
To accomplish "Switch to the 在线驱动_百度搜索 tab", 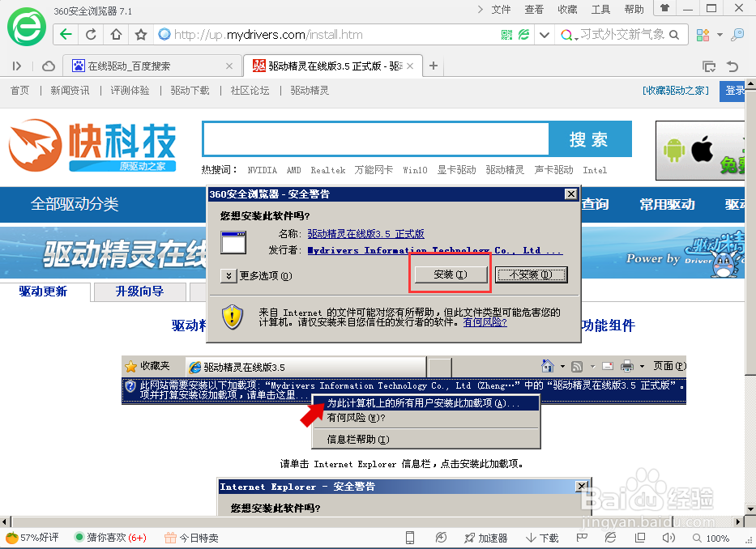I will pyautogui.click(x=152, y=66).
